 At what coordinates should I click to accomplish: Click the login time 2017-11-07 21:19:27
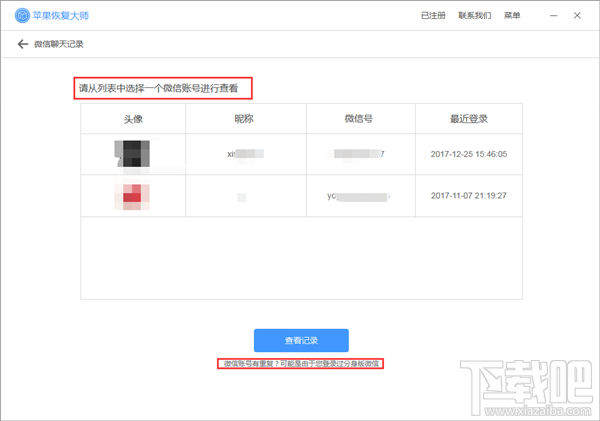[x=469, y=196]
